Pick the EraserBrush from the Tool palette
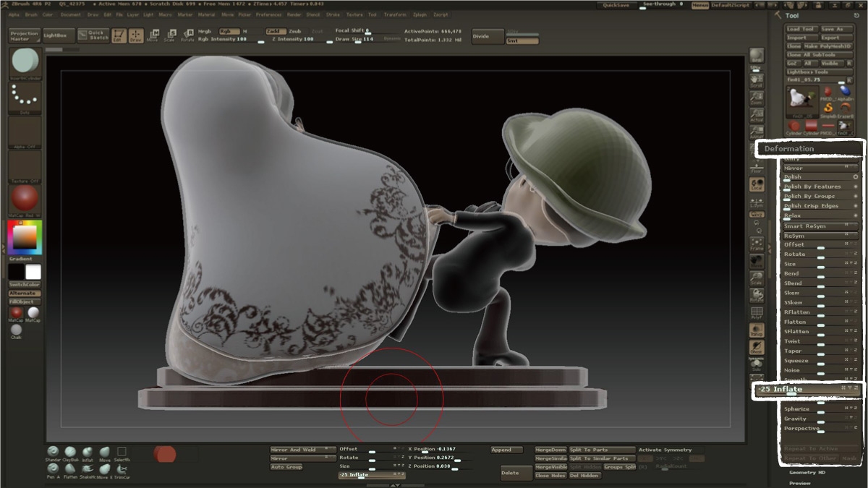 845,108
